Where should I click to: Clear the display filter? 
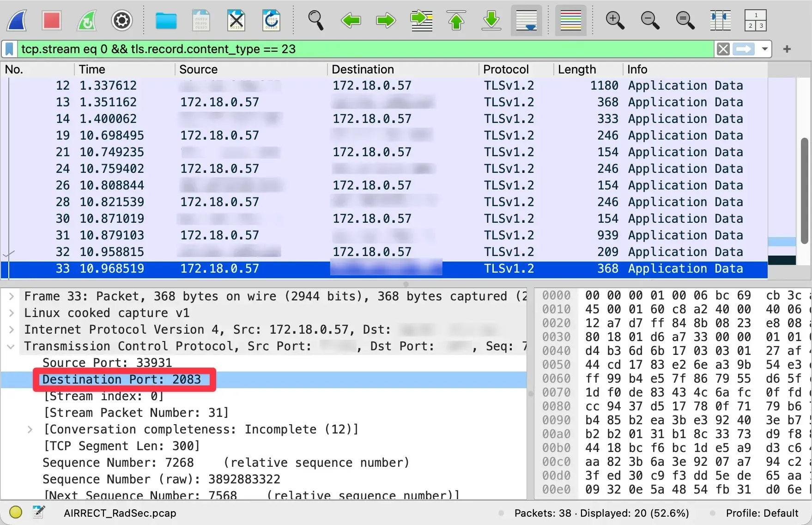click(x=723, y=49)
